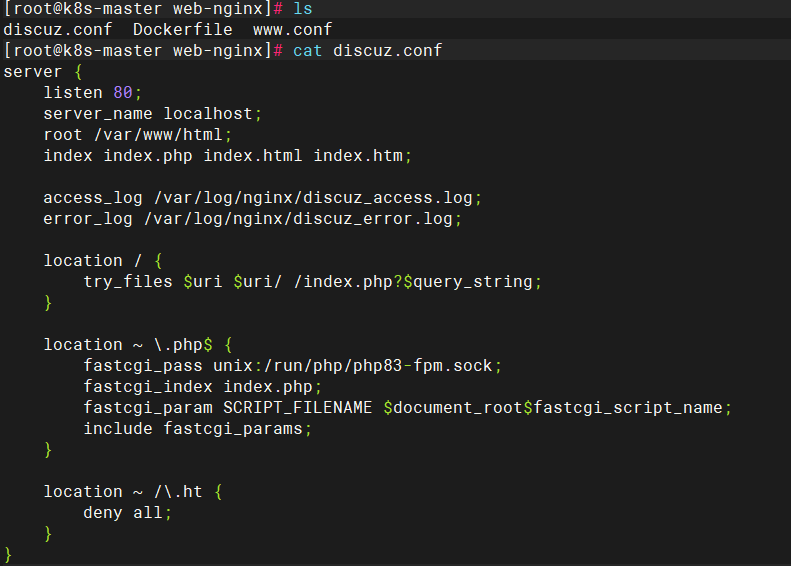This screenshot has height=566, width=791.
Task: Click 'index.php' in the index directive line
Action: click(x=148, y=155)
